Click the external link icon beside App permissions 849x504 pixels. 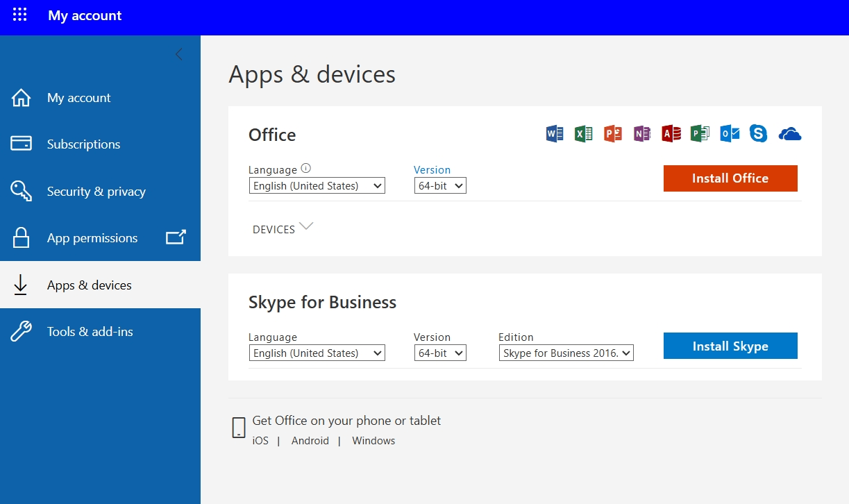[x=176, y=237]
